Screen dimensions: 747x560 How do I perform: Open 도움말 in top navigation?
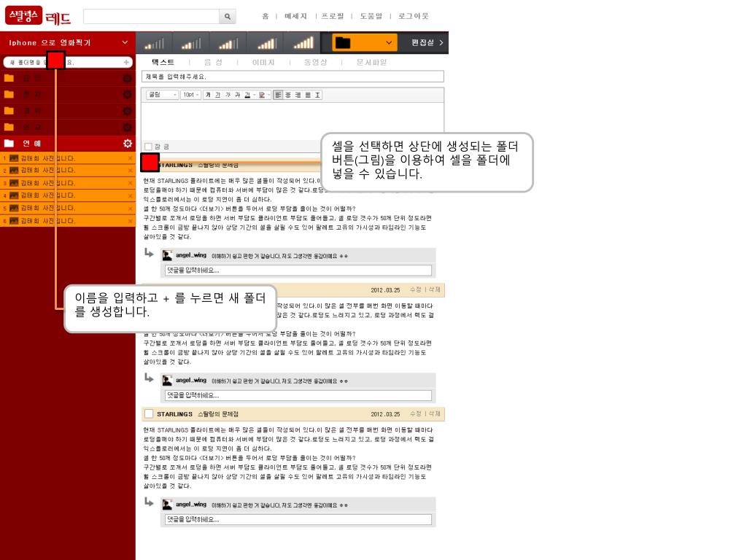point(371,16)
